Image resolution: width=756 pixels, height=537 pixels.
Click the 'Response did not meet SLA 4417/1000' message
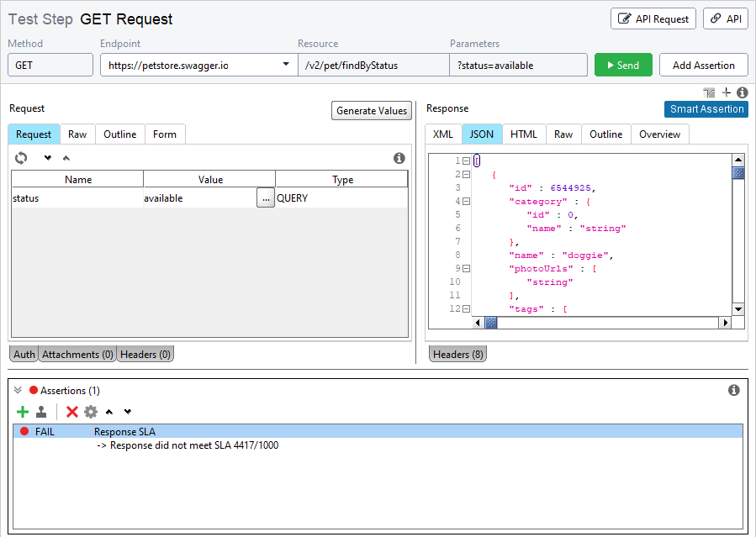pyautogui.click(x=194, y=445)
